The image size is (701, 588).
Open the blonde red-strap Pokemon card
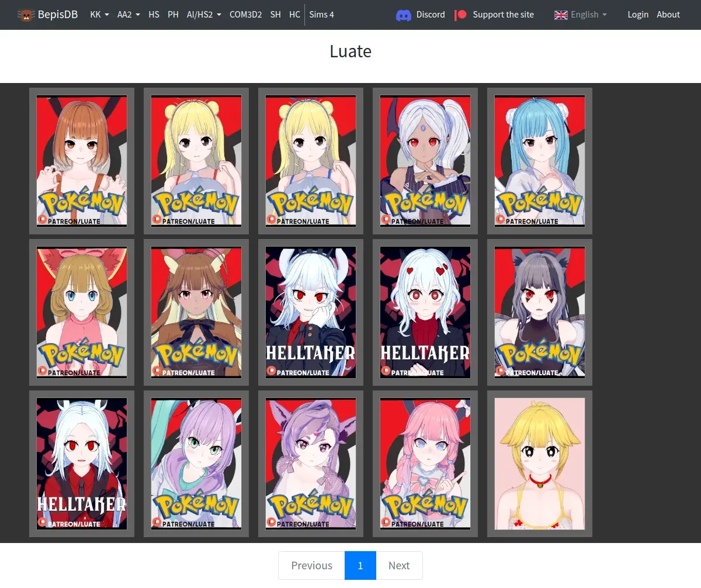pos(196,161)
